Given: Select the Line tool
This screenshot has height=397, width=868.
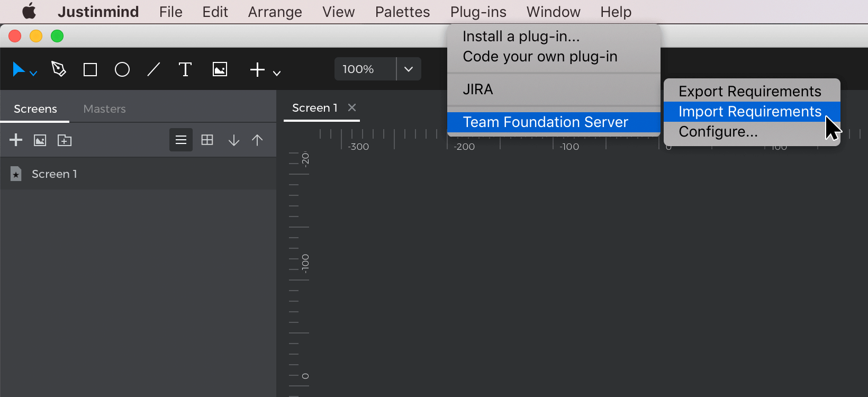Looking at the screenshot, I should pos(153,69).
